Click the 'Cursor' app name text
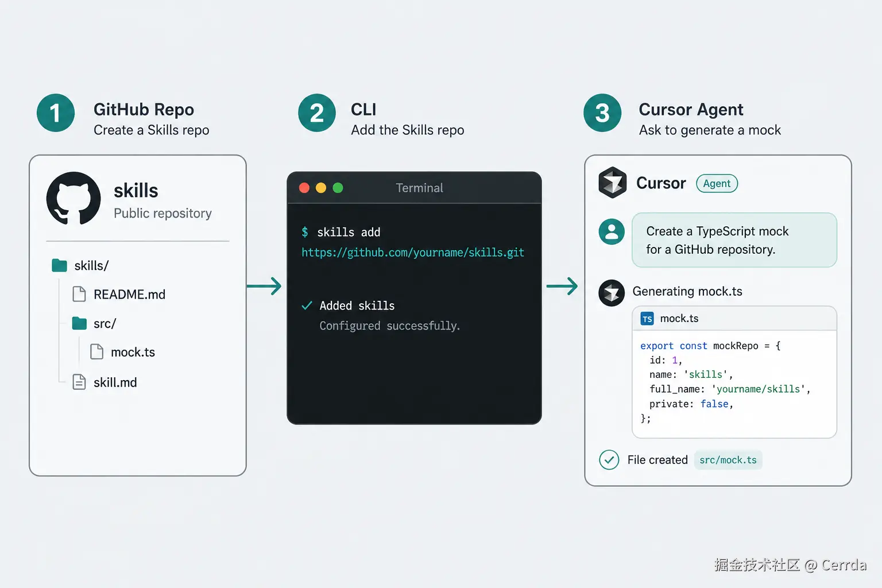The image size is (882, 588). [661, 183]
